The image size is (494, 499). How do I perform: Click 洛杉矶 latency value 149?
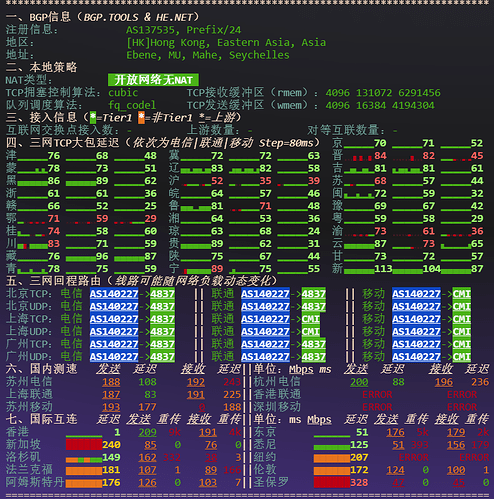(x=111, y=457)
